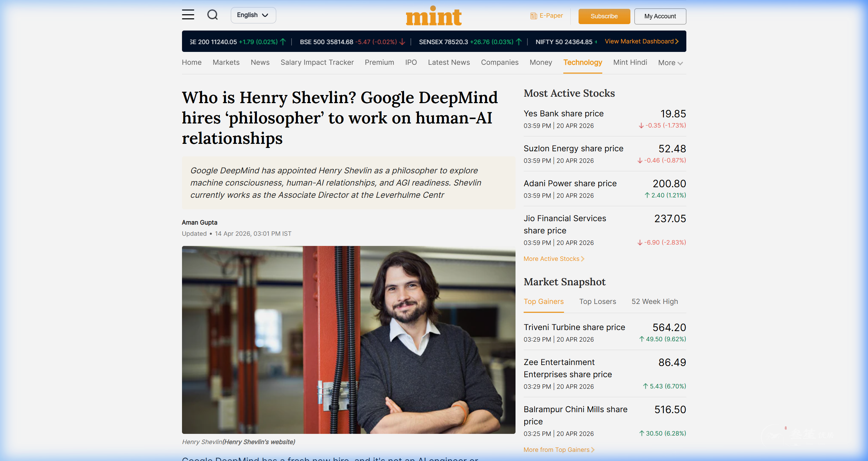This screenshot has width=868, height=461.
Task: Open the Markets nav item
Action: (x=226, y=62)
